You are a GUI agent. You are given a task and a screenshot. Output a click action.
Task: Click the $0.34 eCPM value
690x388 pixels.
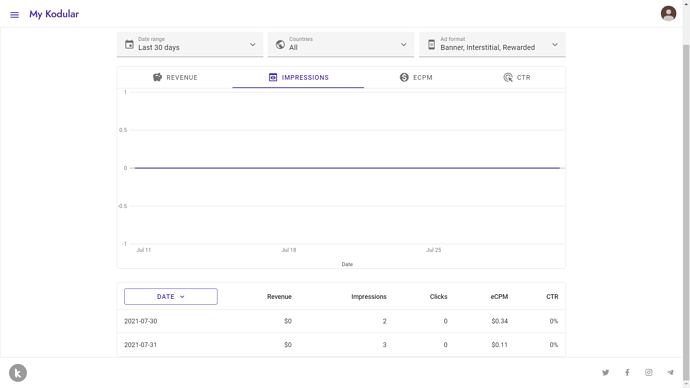499,321
